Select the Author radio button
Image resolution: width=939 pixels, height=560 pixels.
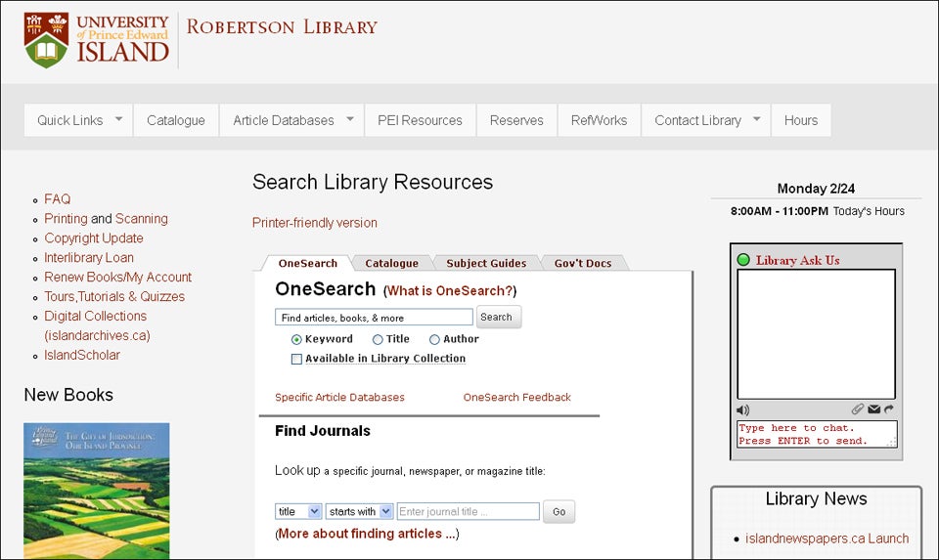[434, 339]
